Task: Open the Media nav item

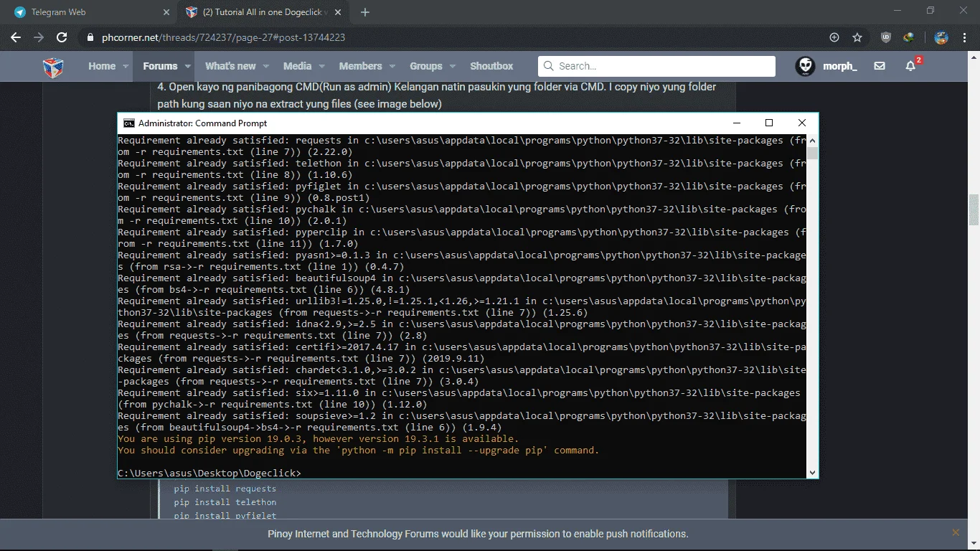Action: pos(297,66)
